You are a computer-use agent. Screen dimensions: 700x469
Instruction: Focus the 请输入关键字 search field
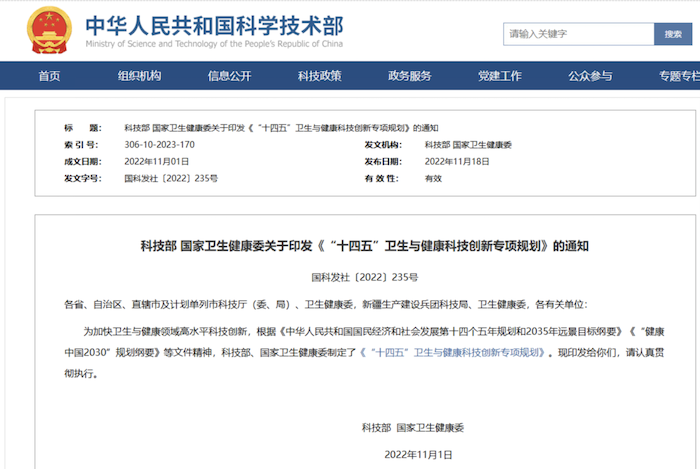[x=579, y=34]
